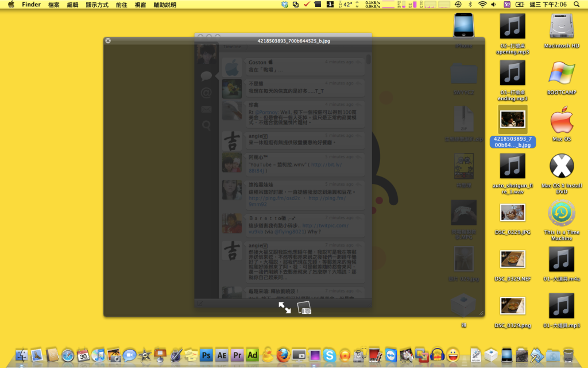The image size is (588, 368).
Task: Close the Quick Look preview window
Action: (108, 41)
